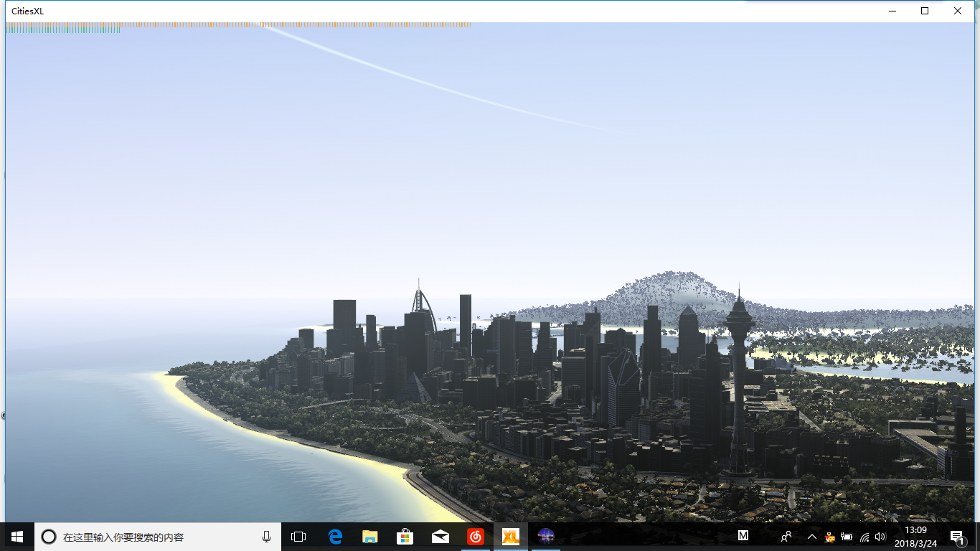Open Microsoft Store from the taskbar

(x=405, y=537)
